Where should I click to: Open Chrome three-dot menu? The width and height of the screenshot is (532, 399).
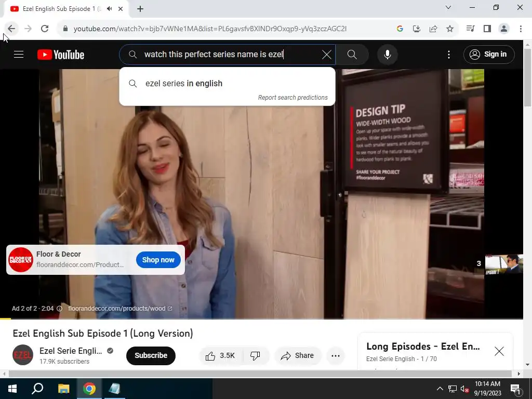[521, 29]
